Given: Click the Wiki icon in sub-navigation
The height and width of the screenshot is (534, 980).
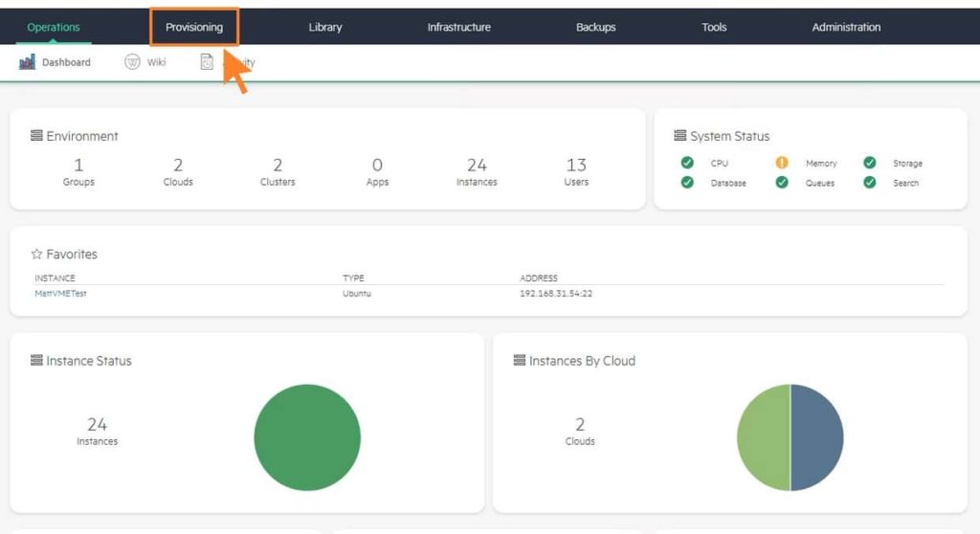Looking at the screenshot, I should 132,62.
